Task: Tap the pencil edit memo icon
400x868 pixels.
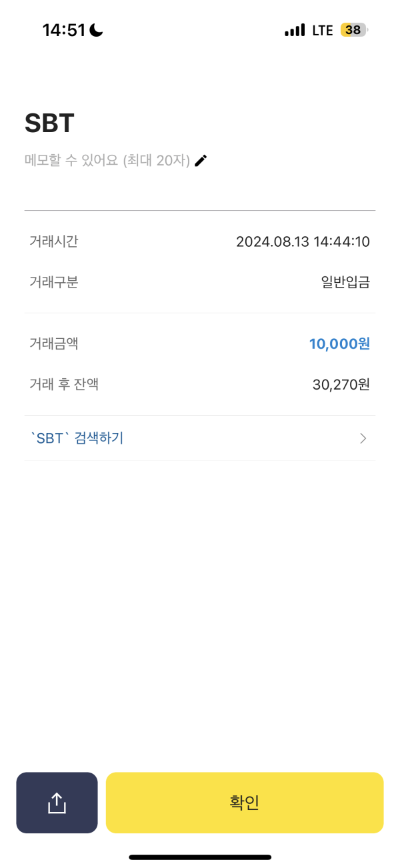Action: [x=201, y=160]
